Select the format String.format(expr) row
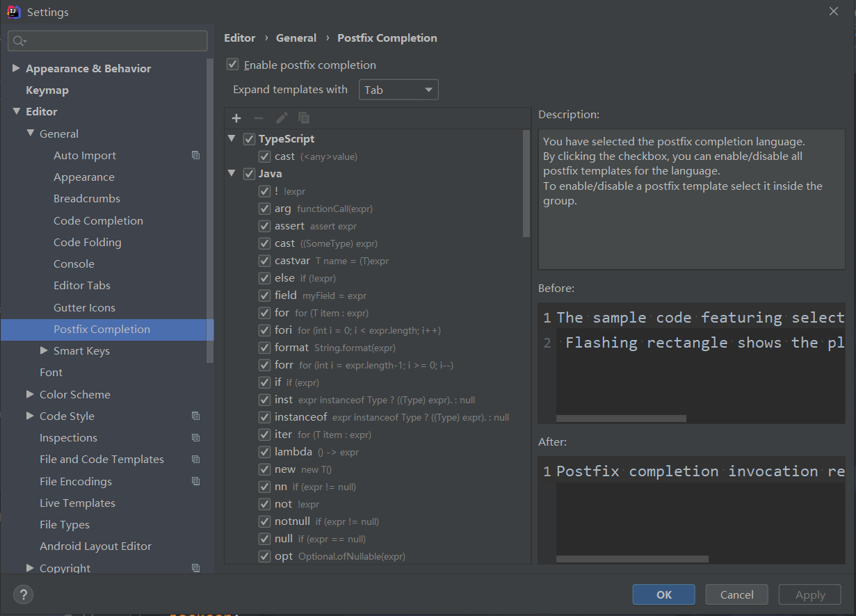The image size is (856, 616). click(378, 348)
